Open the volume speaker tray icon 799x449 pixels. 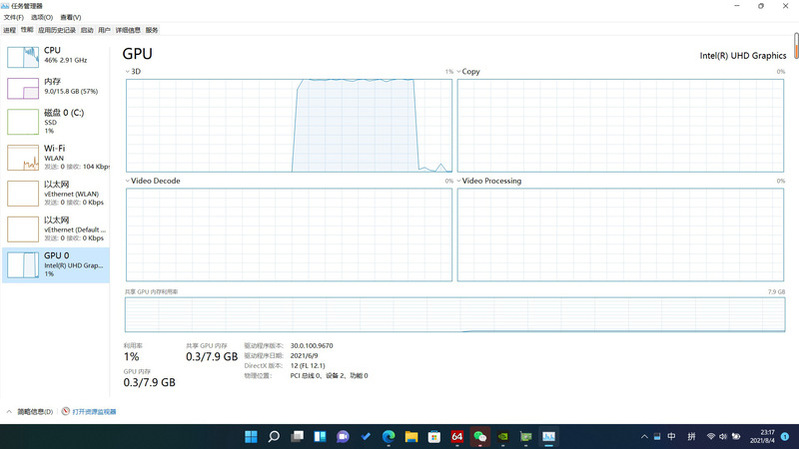723,437
